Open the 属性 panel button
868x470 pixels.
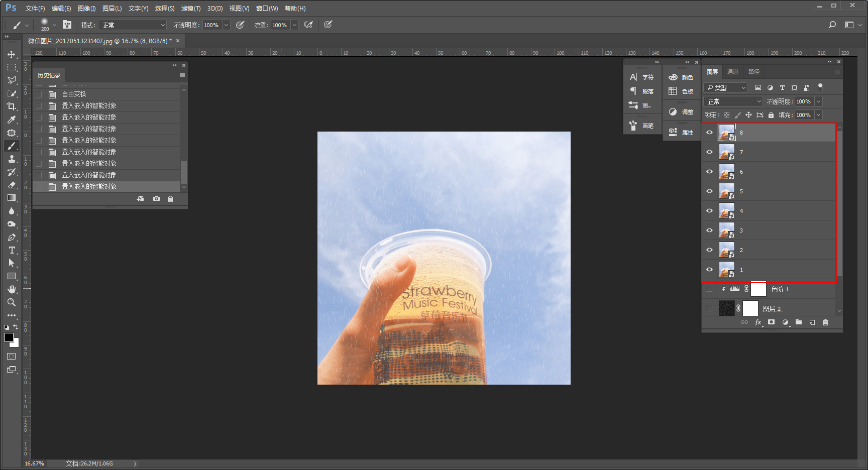point(681,133)
